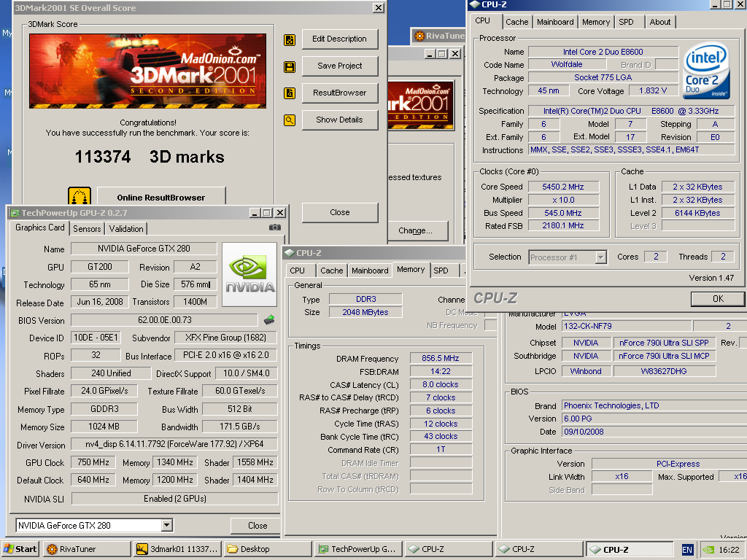Select Mainboard tab in middle CPU-Z window
Screen dimensions: 747x560
point(370,271)
